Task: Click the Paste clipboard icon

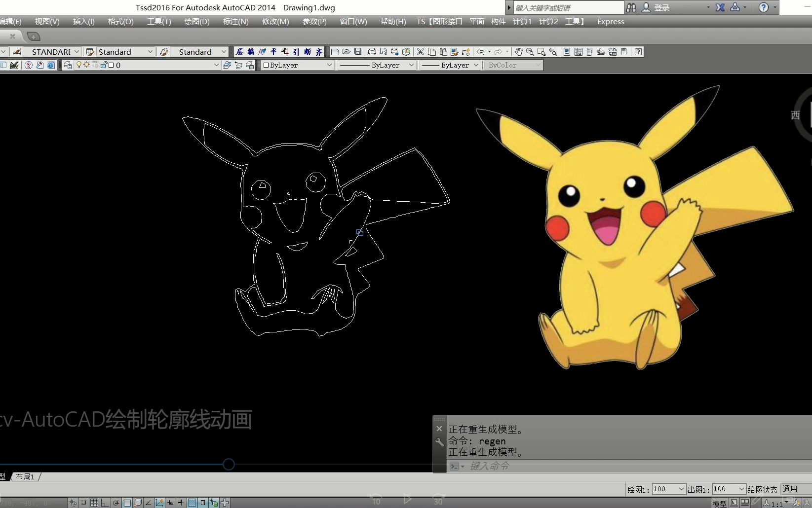Action: pos(443,52)
